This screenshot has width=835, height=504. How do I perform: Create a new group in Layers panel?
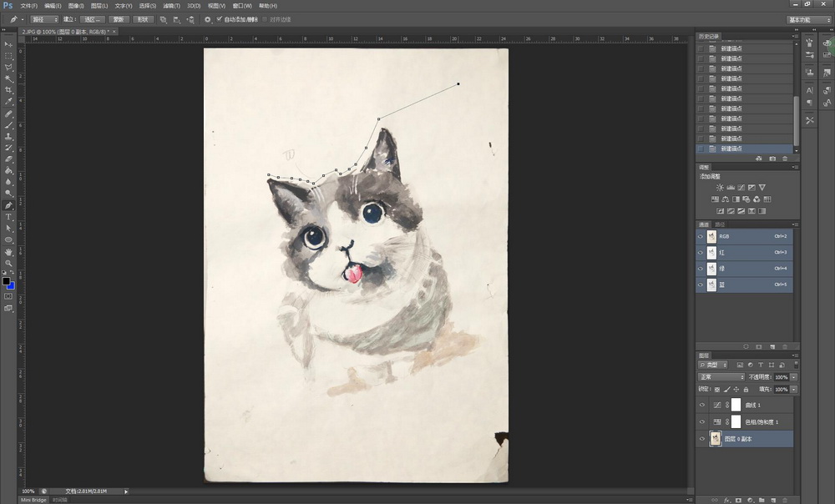pos(762,501)
